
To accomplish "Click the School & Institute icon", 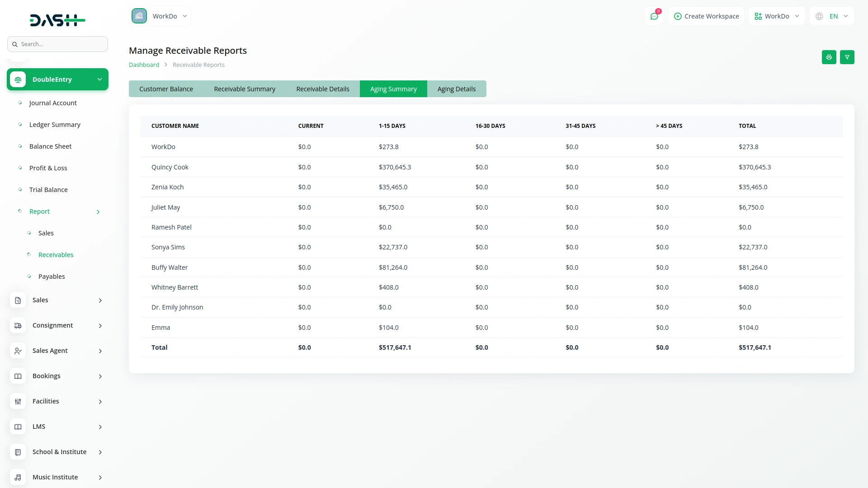I will [x=18, y=452].
